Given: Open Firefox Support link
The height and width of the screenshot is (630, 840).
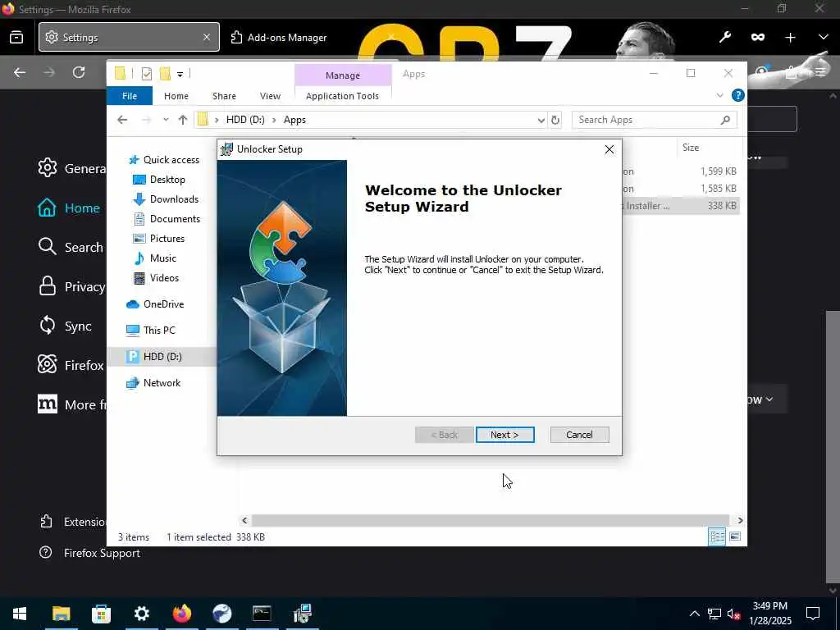Looking at the screenshot, I should 90,553.
